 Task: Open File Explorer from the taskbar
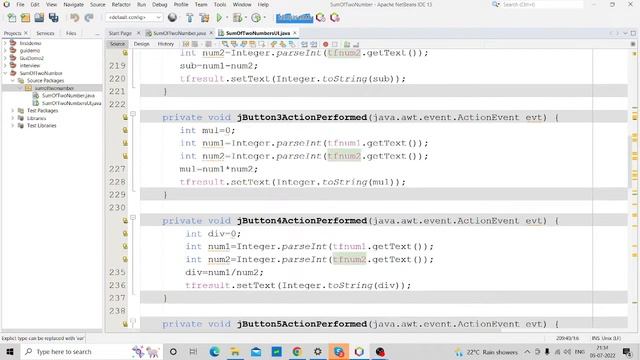(235, 352)
